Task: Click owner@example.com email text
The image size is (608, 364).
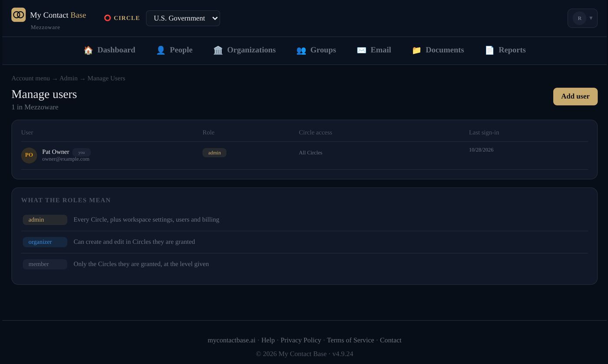Action: point(66,159)
